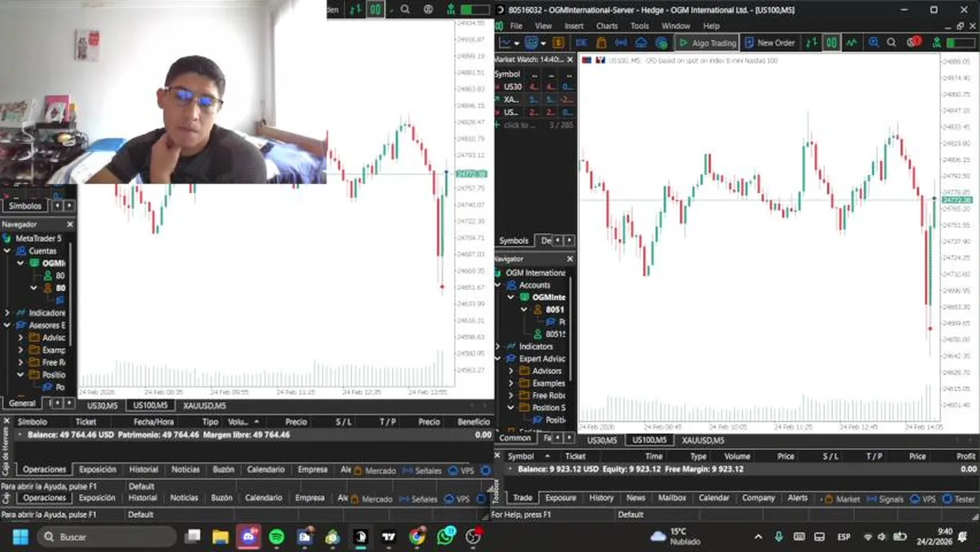Open Alerts tab in Toolbox

point(797,498)
